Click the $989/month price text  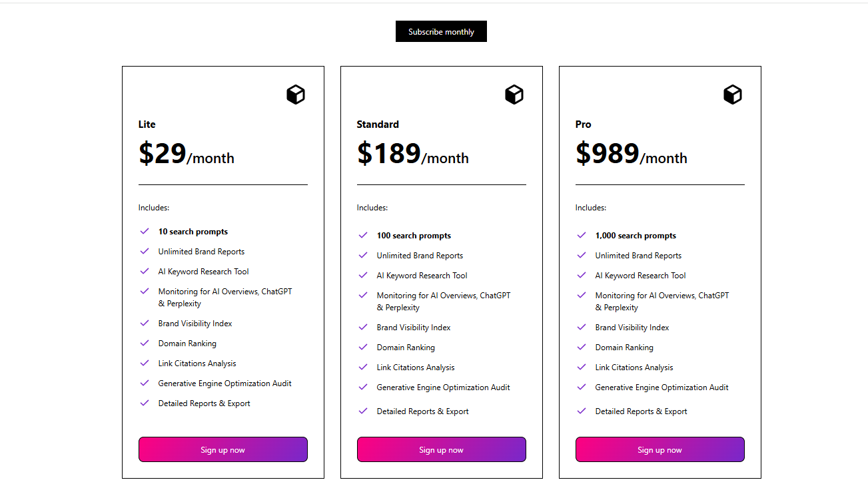click(632, 154)
